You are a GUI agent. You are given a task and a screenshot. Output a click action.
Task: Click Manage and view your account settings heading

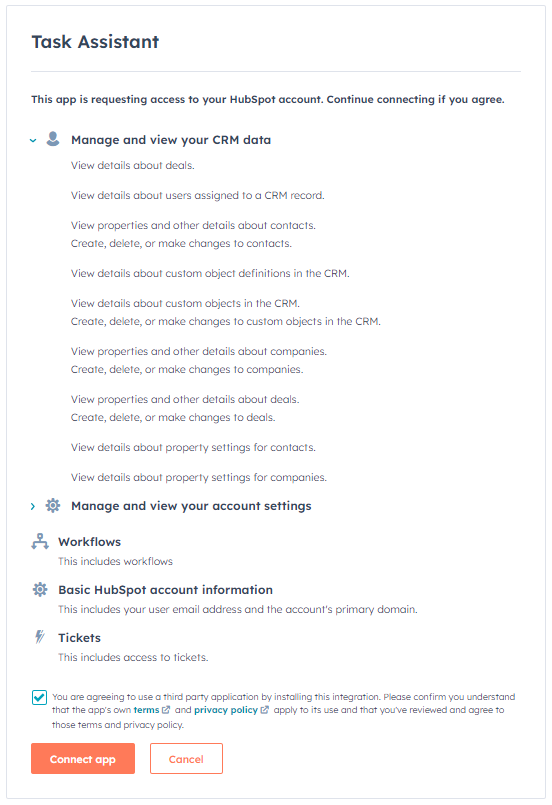(191, 506)
